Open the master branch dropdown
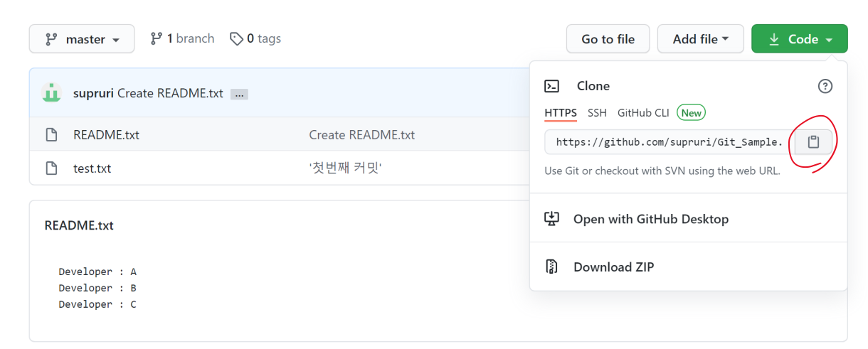The height and width of the screenshot is (349, 868). (81, 39)
